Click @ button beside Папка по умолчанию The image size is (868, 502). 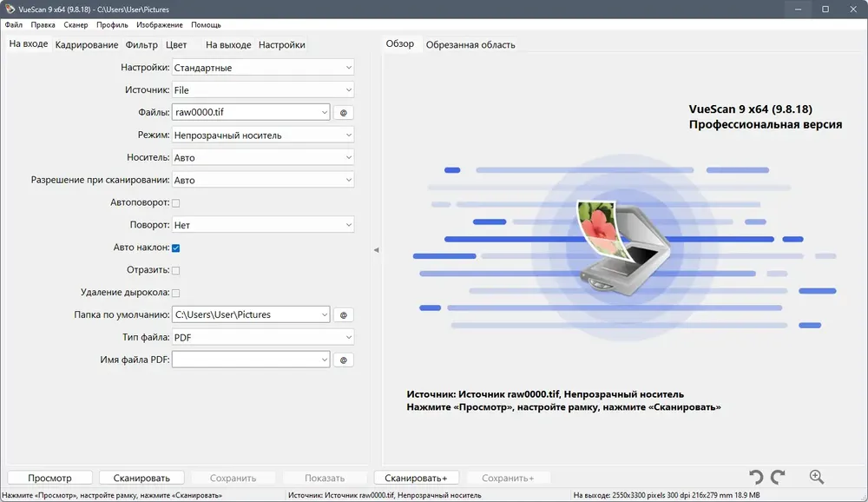pos(343,315)
